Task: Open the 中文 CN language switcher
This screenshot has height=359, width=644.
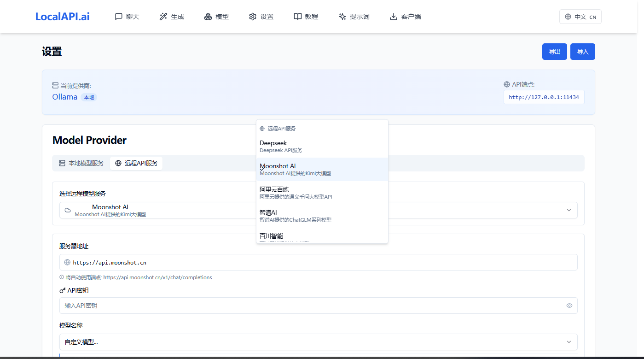Action: click(x=580, y=17)
